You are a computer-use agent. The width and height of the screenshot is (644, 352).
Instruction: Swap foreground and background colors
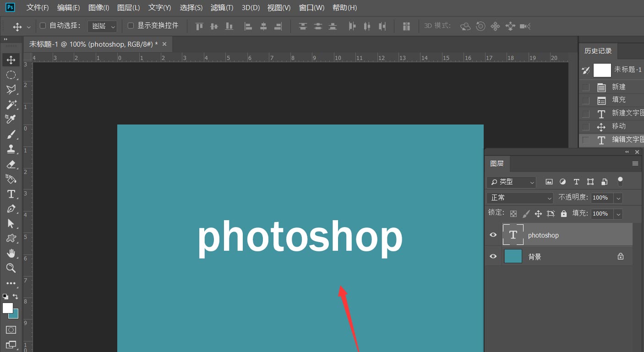[16, 296]
